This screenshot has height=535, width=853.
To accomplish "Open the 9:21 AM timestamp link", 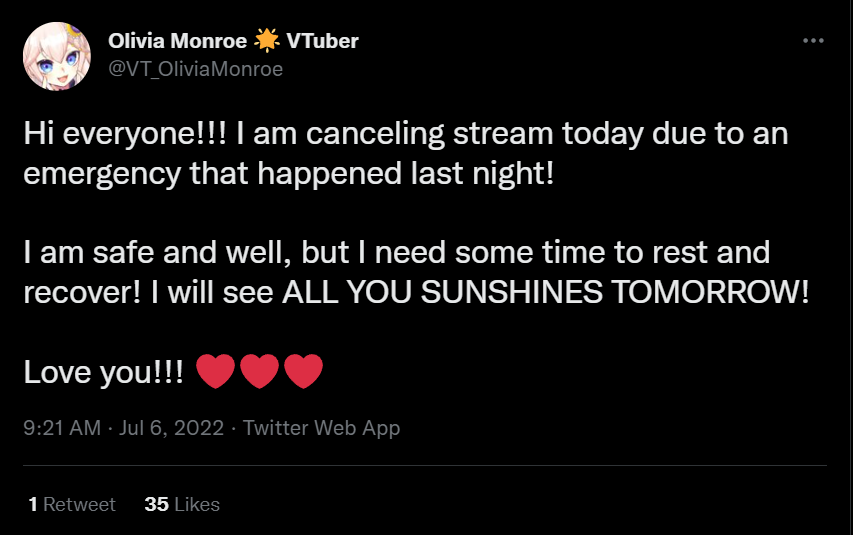I will (61, 428).
